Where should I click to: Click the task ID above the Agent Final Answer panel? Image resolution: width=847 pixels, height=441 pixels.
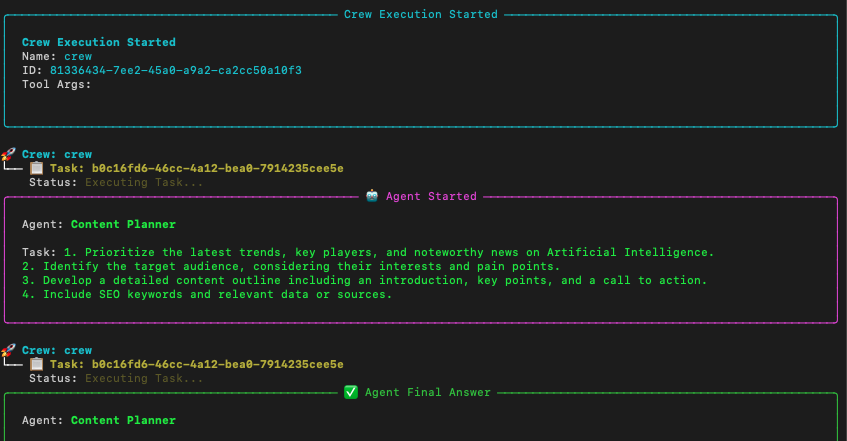pos(210,364)
